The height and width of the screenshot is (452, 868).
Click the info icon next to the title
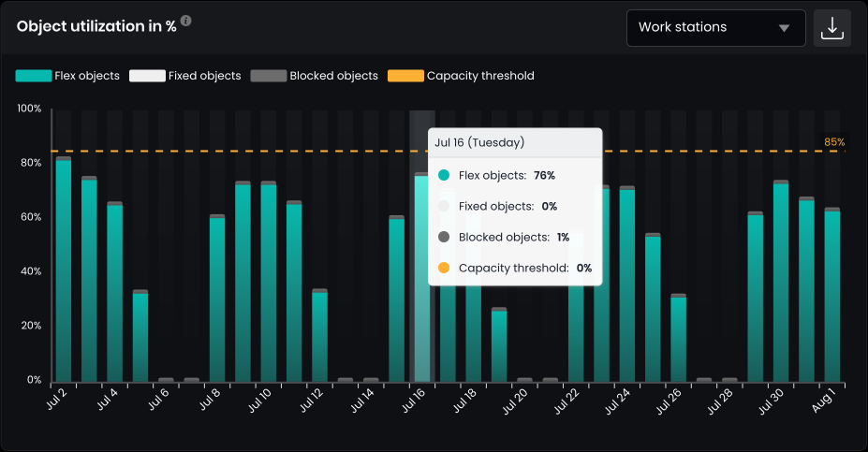(x=186, y=21)
